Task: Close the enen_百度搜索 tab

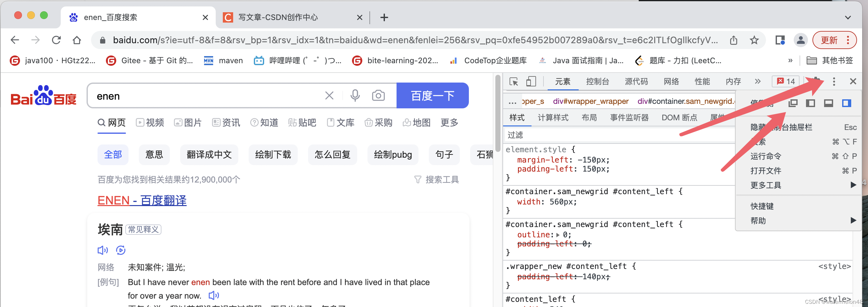Action: (205, 17)
